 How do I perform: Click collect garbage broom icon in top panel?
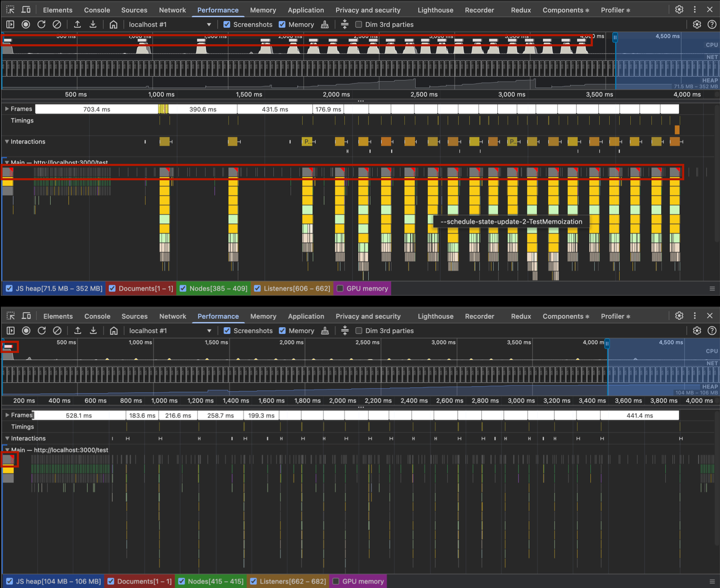(x=325, y=24)
